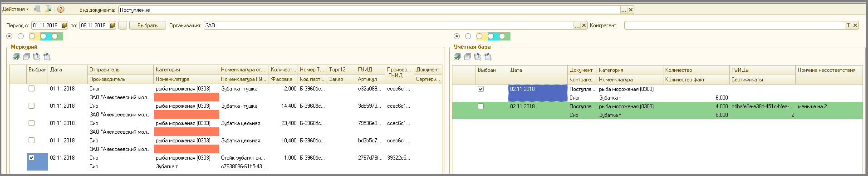Viewport: 868px width, 176px height.
Task: Open the Действия dropdown menu
Action: tap(15, 9)
